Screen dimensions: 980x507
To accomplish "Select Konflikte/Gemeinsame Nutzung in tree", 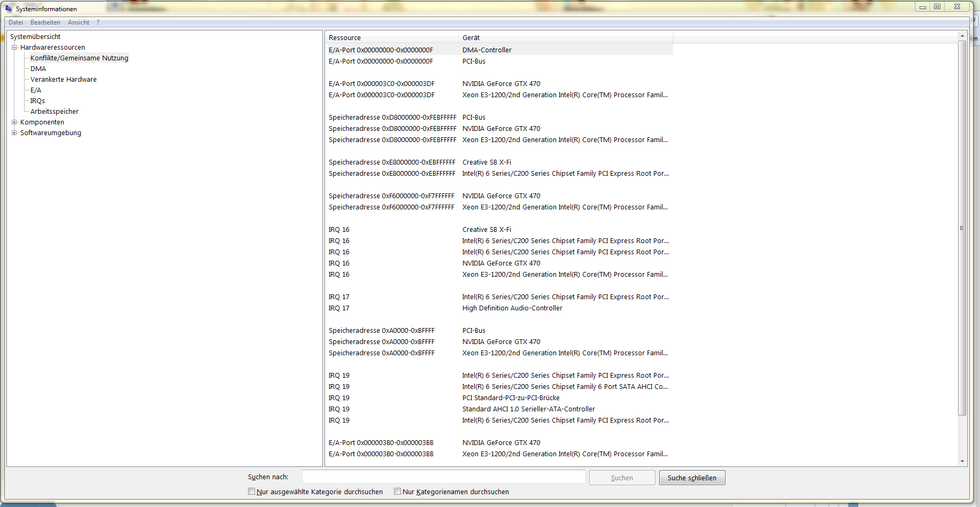I will 79,58.
